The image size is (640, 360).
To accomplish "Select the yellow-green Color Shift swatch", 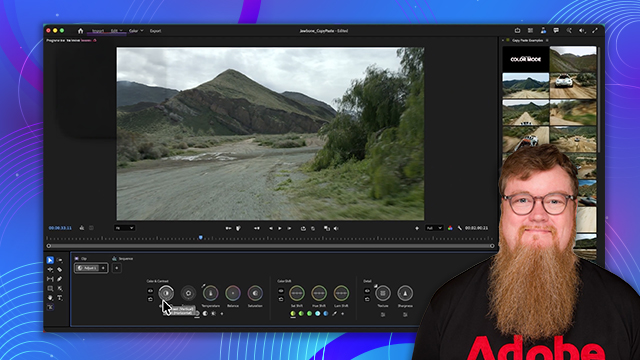I will (293, 313).
